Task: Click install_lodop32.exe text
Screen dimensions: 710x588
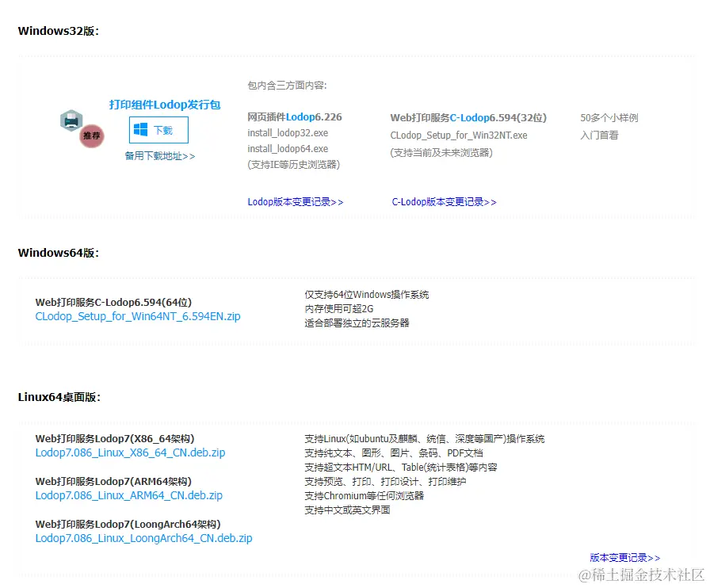Action: [288, 133]
